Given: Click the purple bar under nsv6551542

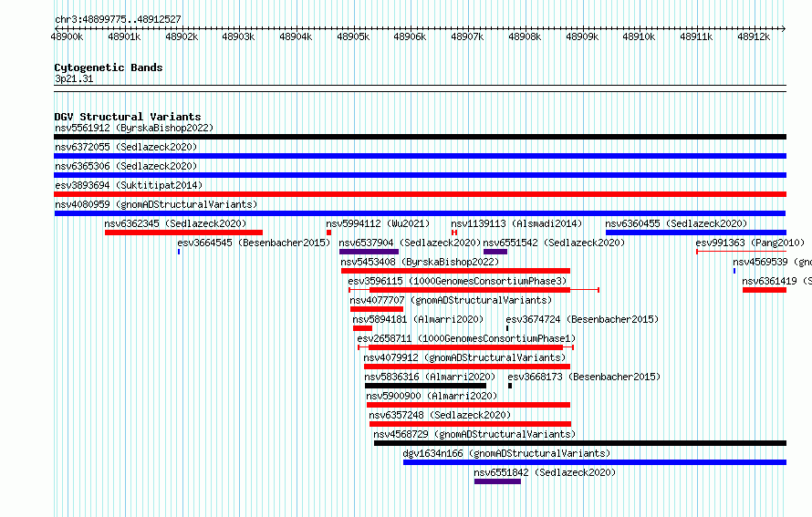Looking at the screenshot, I should 495,252.
